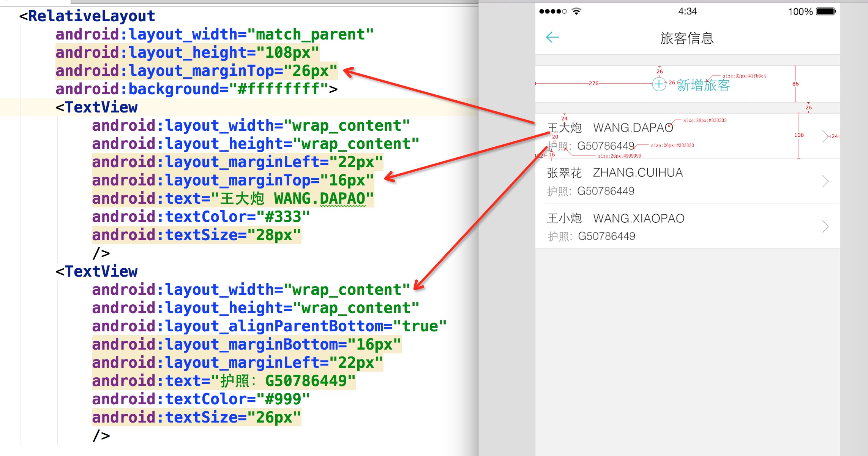
Task: Open the chevron on the 王小炮 row
Action: click(x=825, y=226)
